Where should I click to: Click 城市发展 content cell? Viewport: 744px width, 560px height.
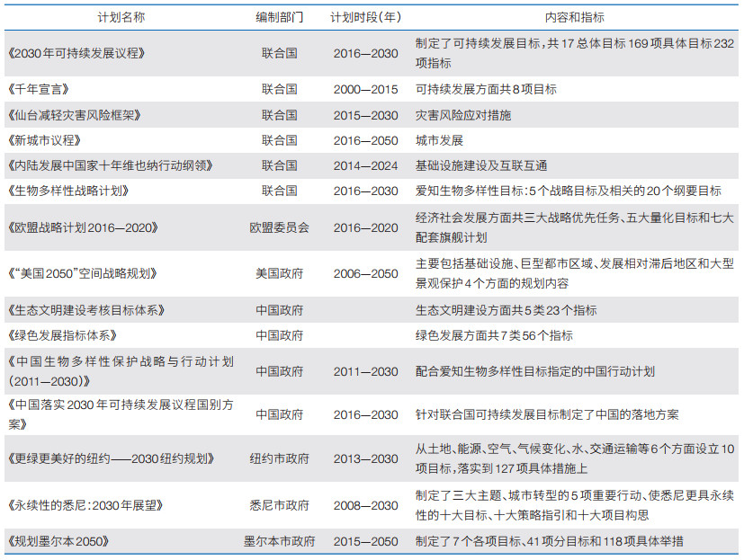439,140
